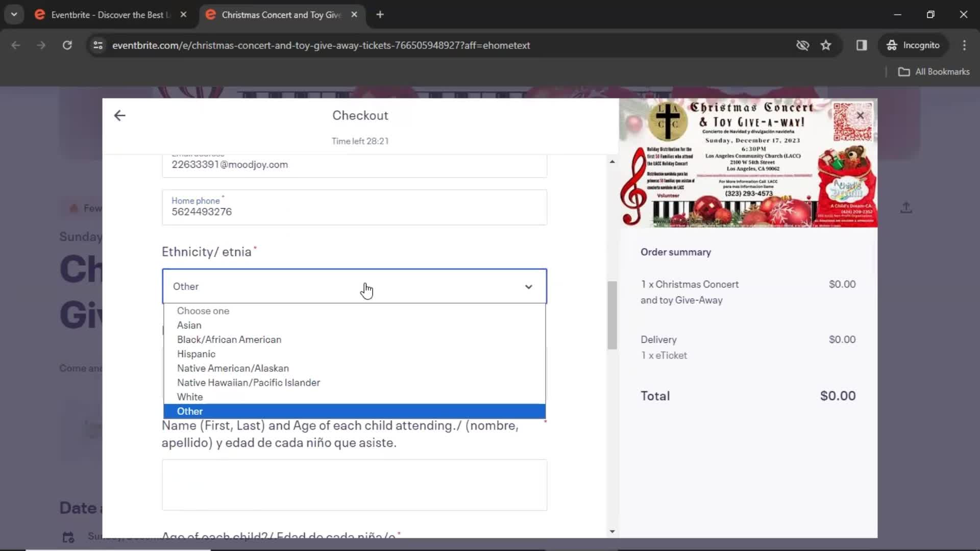This screenshot has height=551, width=980.
Task: Click the Eventbrite favicon icon in second tab
Action: [x=211, y=15]
